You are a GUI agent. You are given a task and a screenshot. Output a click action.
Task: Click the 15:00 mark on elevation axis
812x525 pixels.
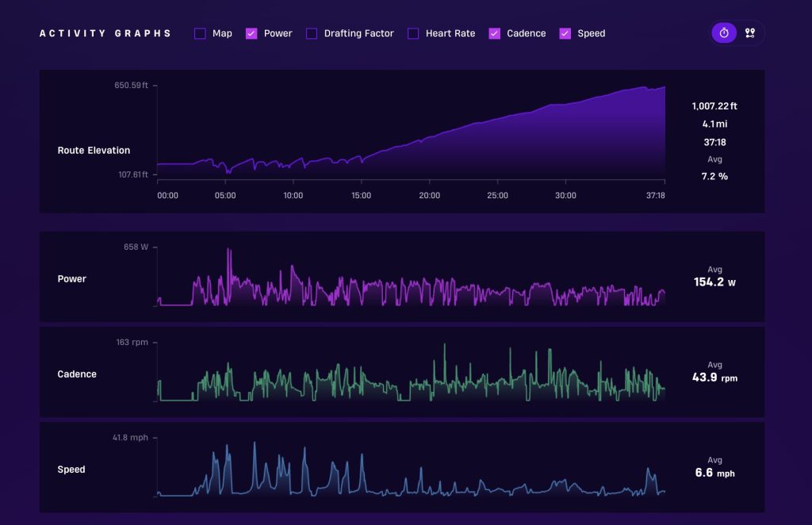[361, 195]
